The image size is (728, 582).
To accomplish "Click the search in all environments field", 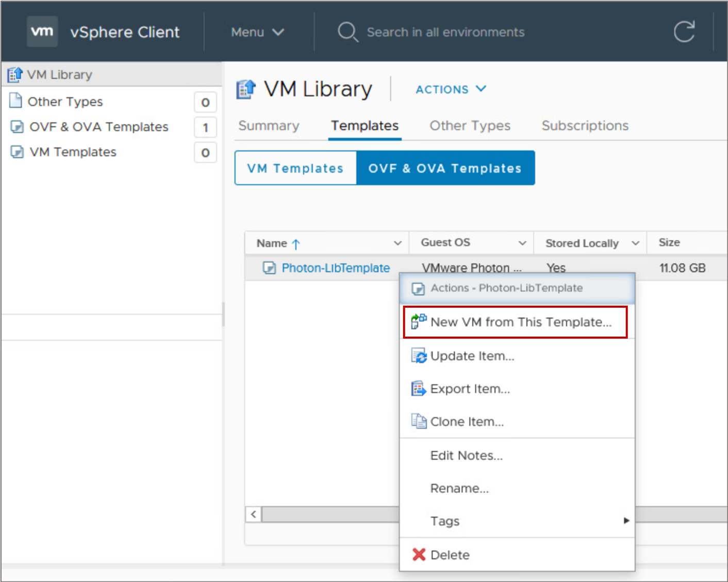I will click(445, 32).
